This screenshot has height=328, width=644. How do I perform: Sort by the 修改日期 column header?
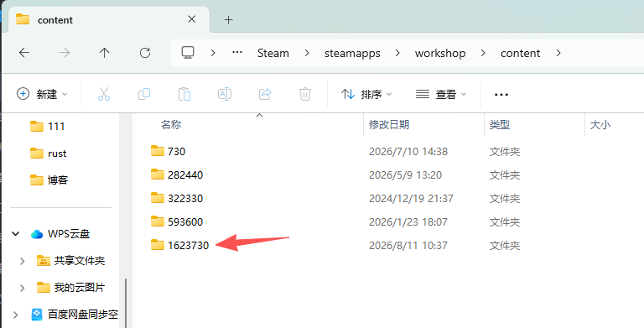389,124
